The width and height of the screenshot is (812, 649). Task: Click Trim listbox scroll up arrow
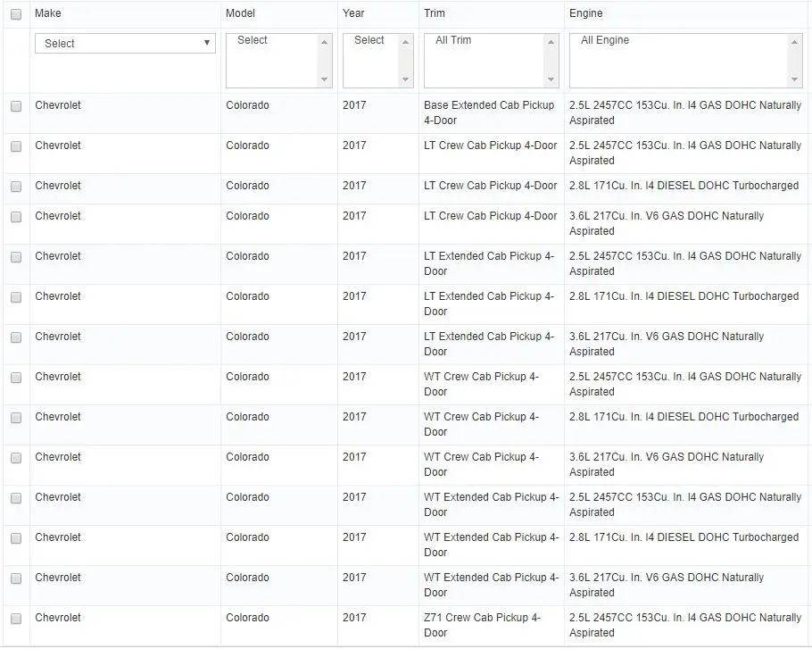[x=551, y=42]
